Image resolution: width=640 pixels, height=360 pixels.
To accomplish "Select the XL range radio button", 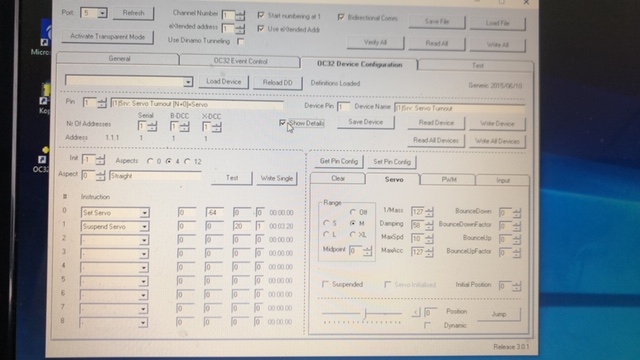I will tap(353, 235).
